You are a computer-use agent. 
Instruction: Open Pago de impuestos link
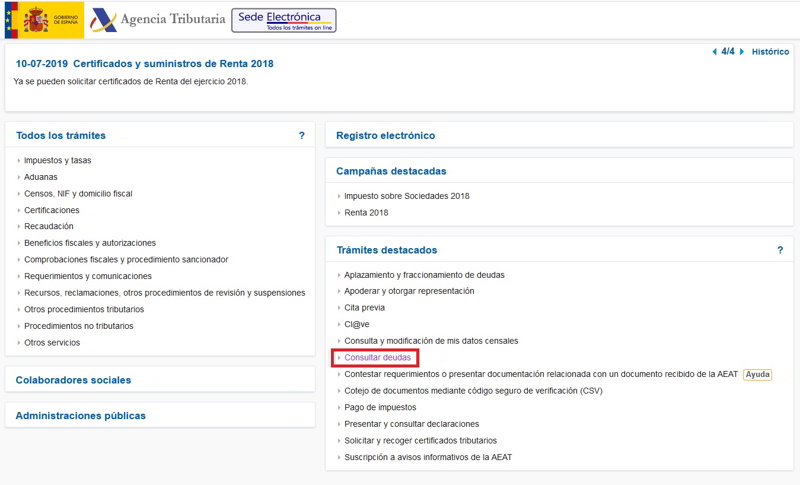[x=380, y=408]
